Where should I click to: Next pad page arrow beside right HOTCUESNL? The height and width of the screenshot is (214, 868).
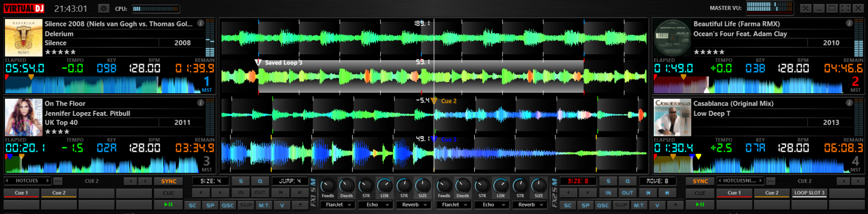(x=761, y=180)
